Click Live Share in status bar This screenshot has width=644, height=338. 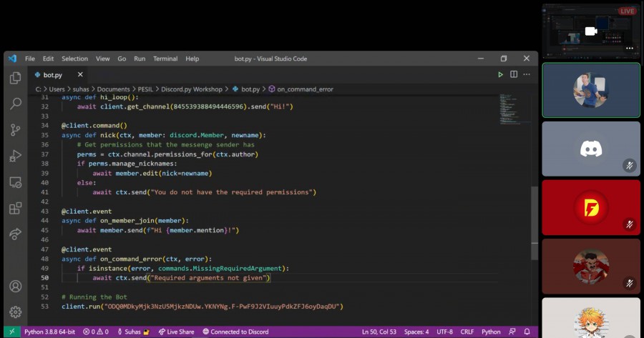point(176,332)
